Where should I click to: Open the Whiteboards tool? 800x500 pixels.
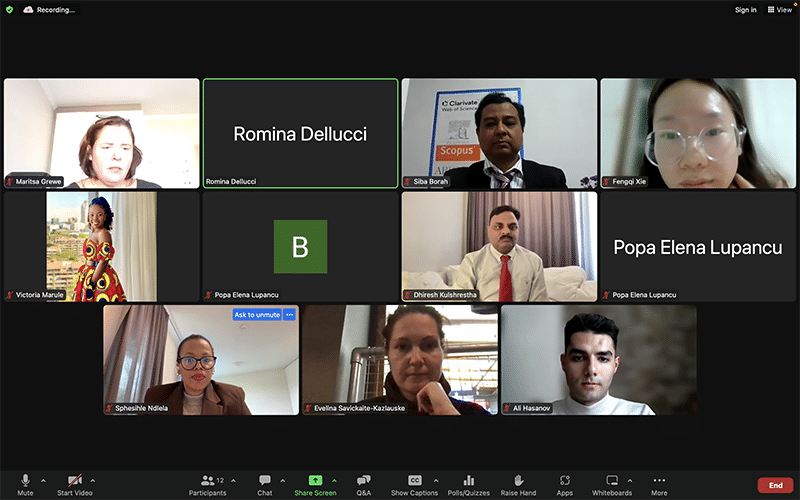pos(612,484)
